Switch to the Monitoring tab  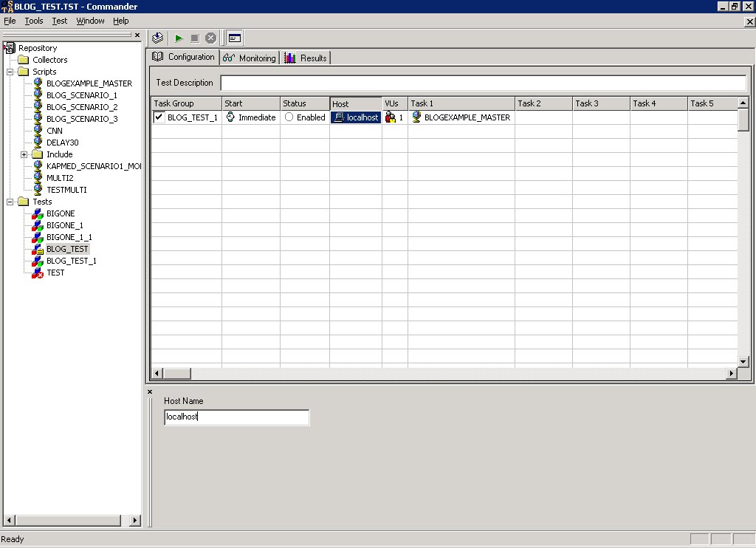coord(250,58)
